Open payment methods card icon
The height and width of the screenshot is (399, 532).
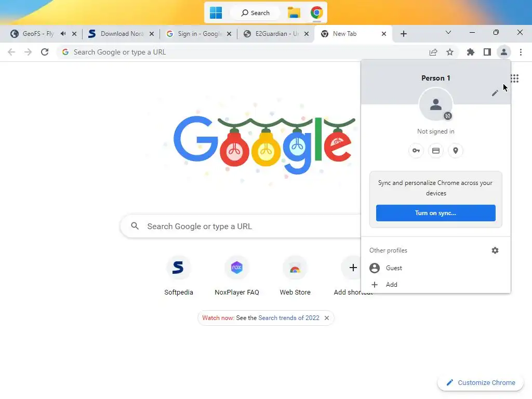point(436,151)
